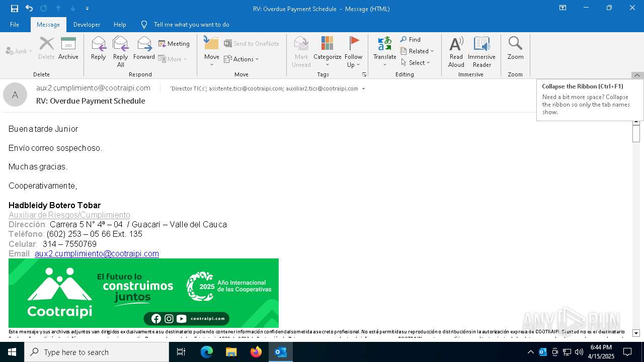Open the Junk dropdown
644x362 pixels.
pyautogui.click(x=19, y=51)
